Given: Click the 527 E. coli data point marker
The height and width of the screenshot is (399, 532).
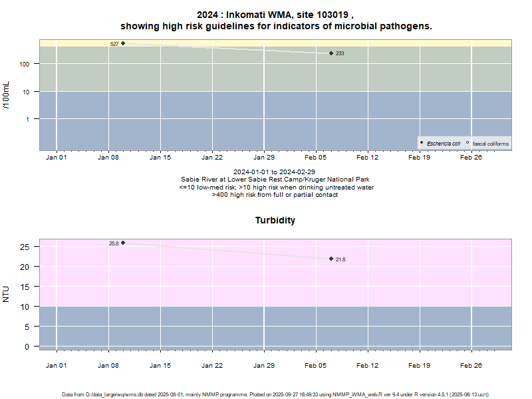Looking at the screenshot, I should (123, 43).
